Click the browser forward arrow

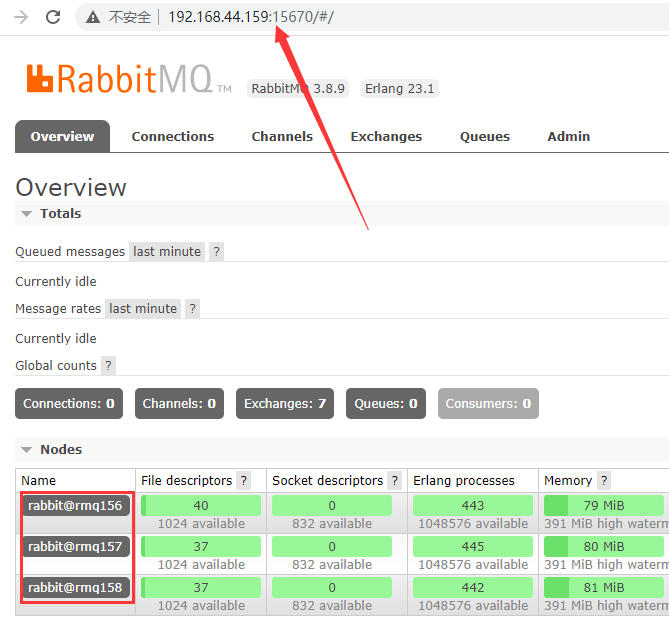click(21, 17)
